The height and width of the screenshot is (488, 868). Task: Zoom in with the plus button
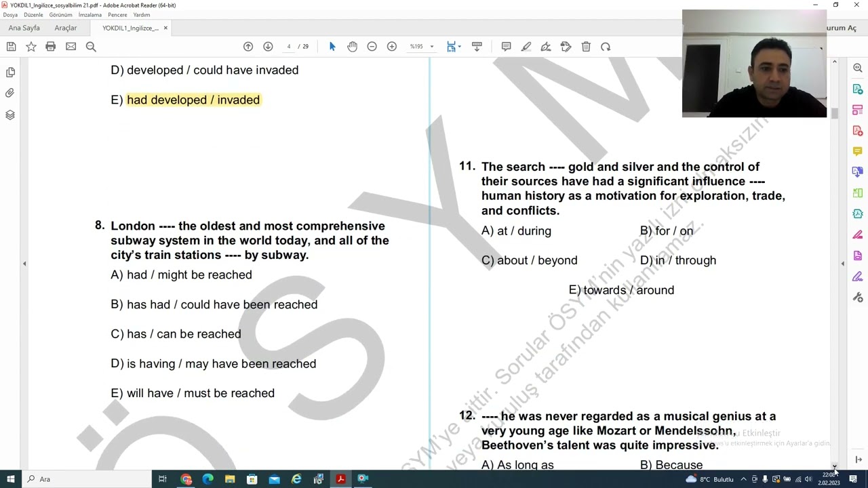tap(391, 47)
